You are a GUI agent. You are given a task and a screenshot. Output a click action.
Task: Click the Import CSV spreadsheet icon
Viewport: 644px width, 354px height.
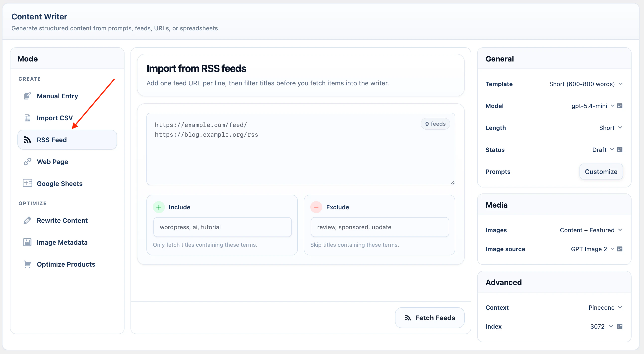pyautogui.click(x=27, y=118)
